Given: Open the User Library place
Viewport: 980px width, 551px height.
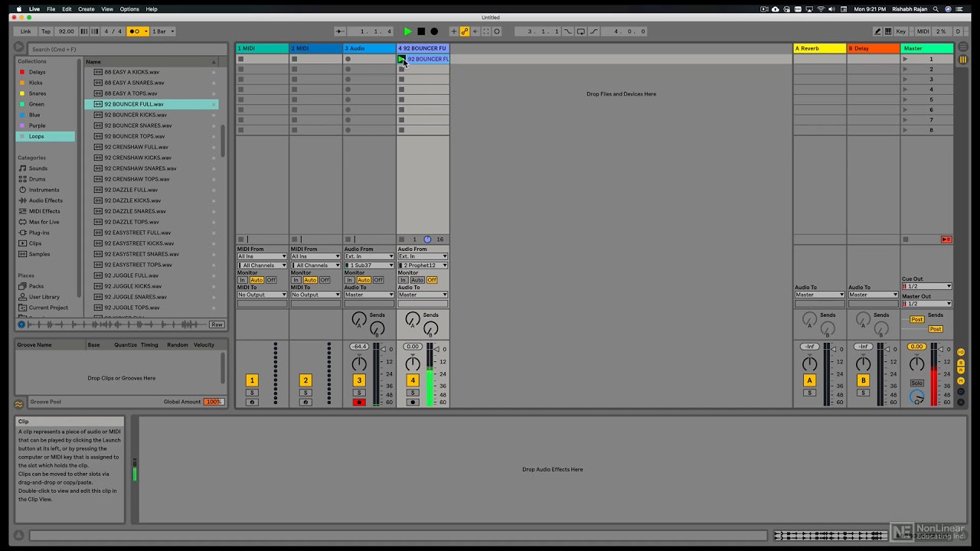Looking at the screenshot, I should (44, 297).
